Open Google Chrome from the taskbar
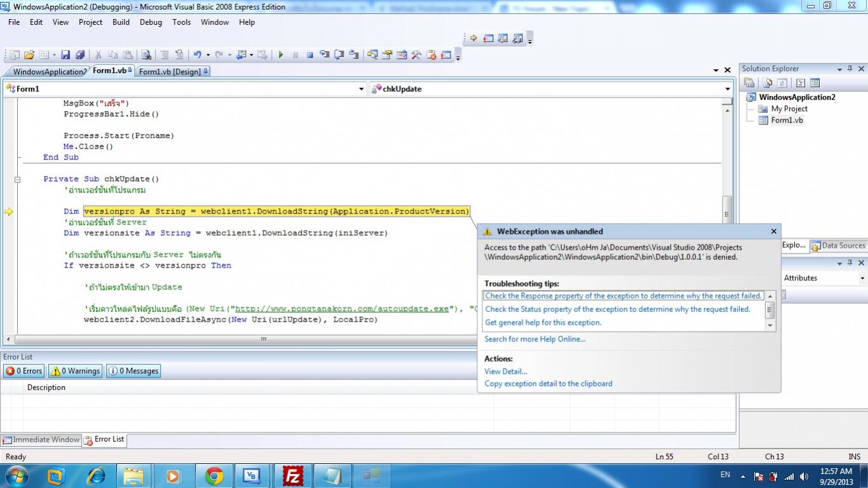The height and width of the screenshot is (488, 868). [214, 476]
